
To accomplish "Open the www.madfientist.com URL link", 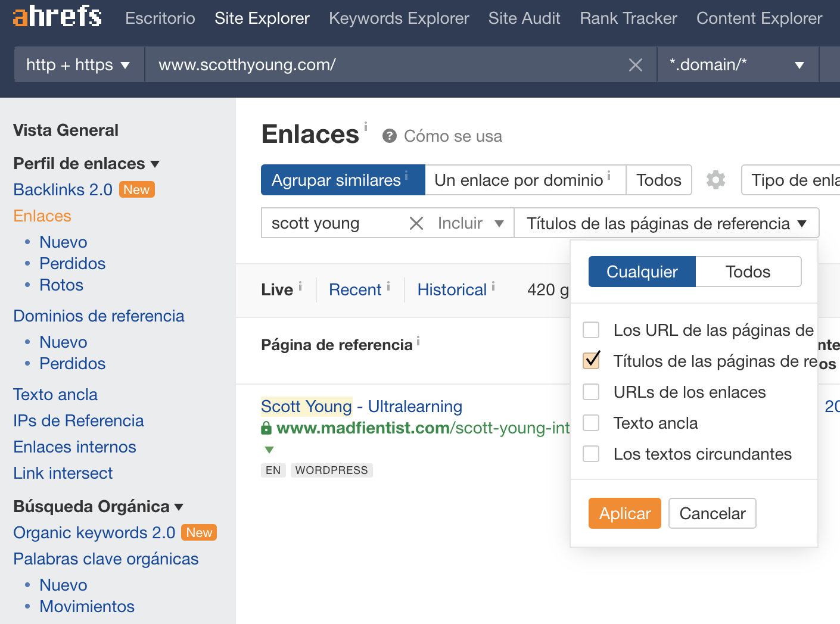I will (x=424, y=428).
